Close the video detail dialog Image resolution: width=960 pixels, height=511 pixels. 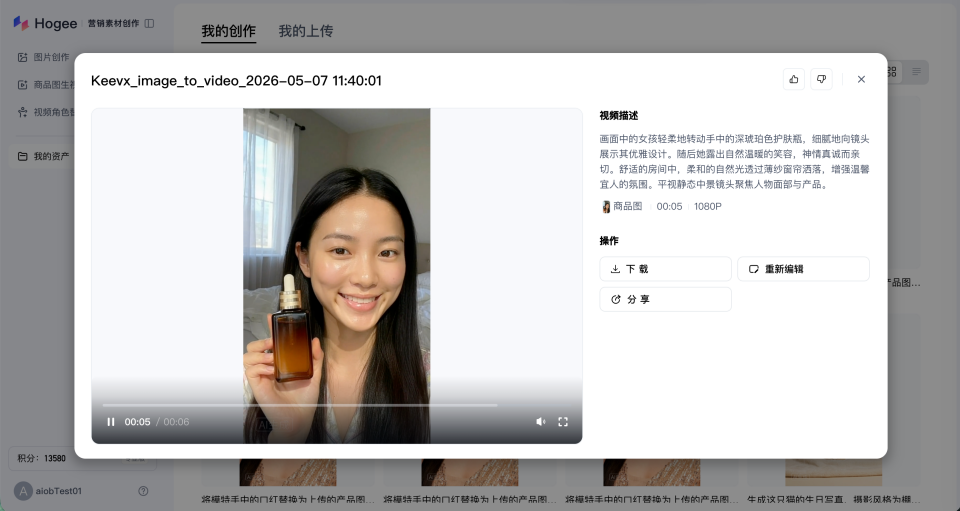pos(861,79)
